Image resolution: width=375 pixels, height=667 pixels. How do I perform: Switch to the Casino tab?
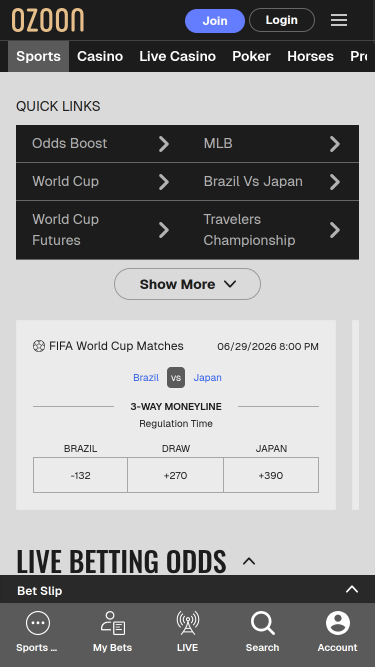click(x=100, y=56)
